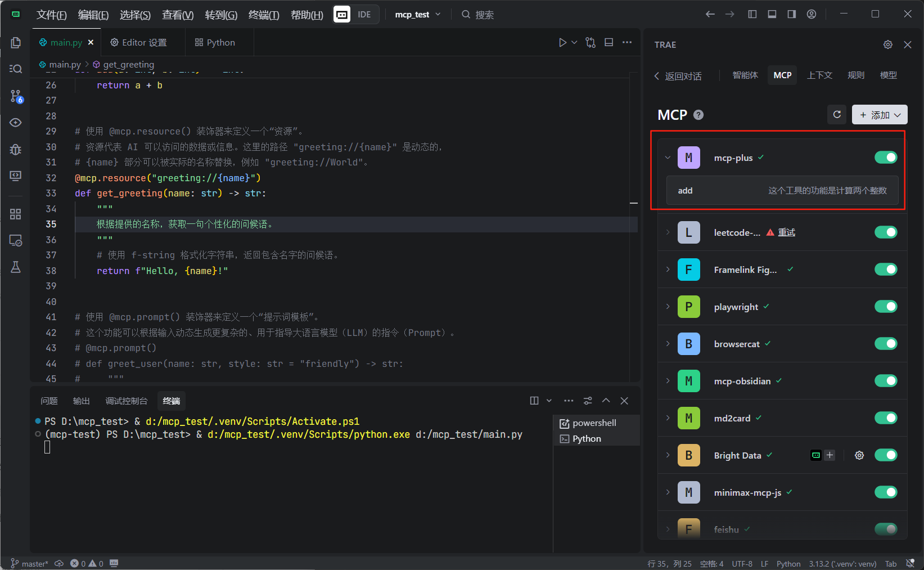The width and height of the screenshot is (924, 570).
Task: Toggle off the mcp-obsidian server
Action: (886, 381)
